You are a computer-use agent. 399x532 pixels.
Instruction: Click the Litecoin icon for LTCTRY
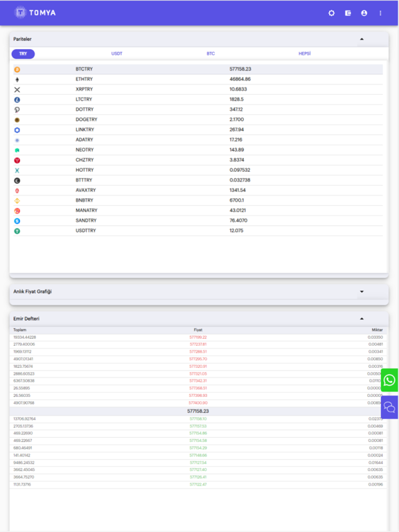point(17,100)
